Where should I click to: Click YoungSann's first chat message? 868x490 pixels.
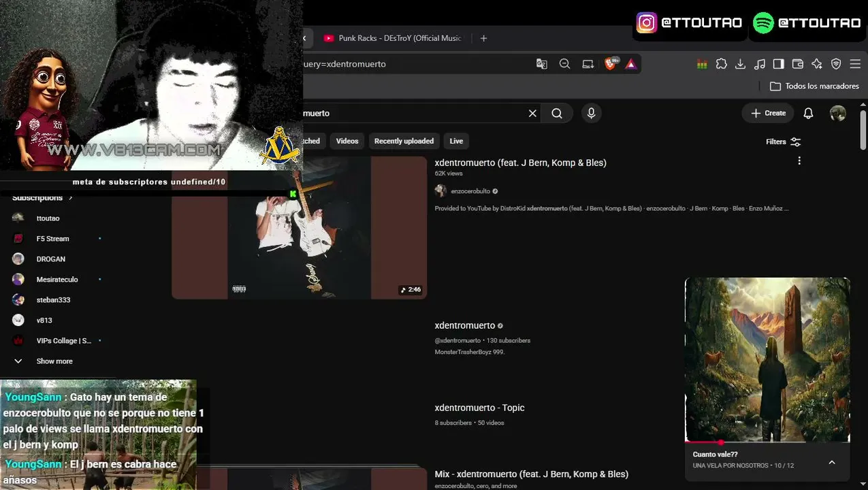click(104, 421)
